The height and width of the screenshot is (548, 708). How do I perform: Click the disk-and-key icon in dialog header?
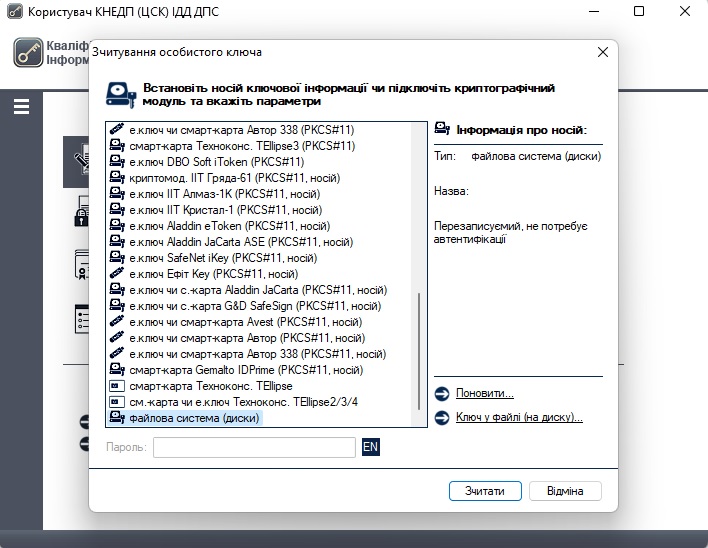[121, 94]
